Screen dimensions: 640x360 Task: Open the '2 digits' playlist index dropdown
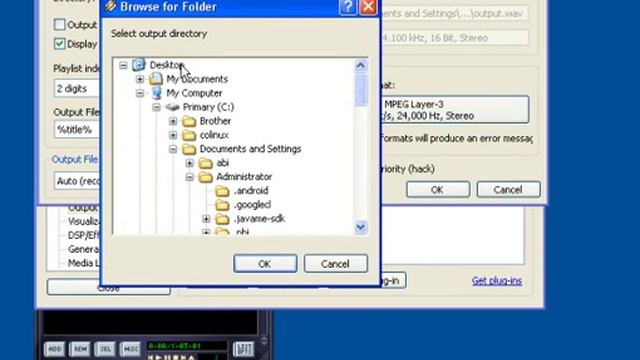pos(77,89)
